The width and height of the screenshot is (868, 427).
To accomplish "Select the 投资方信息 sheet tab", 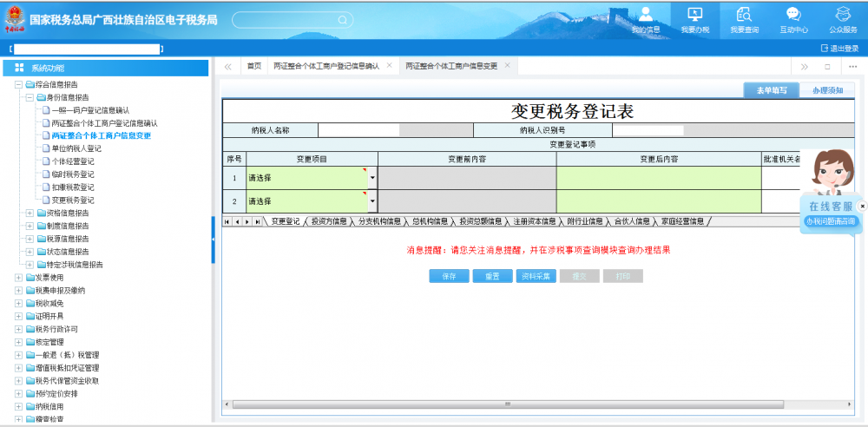I will point(329,221).
